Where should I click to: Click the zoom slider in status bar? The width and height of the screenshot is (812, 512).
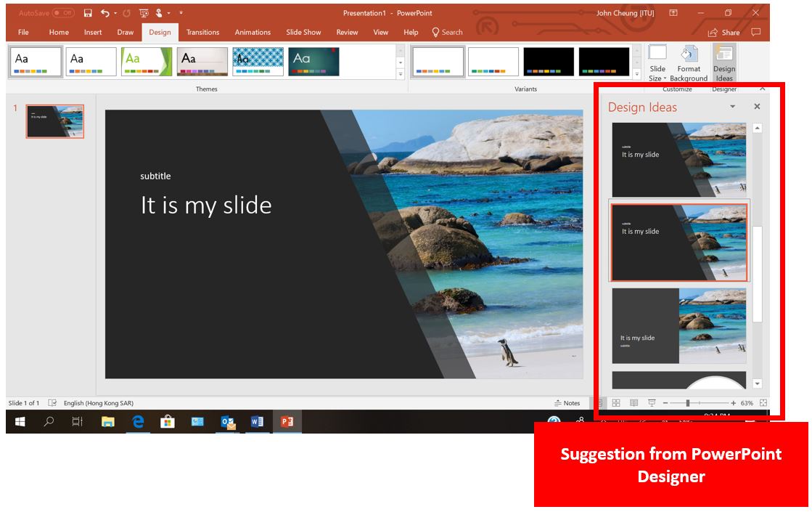coord(688,403)
